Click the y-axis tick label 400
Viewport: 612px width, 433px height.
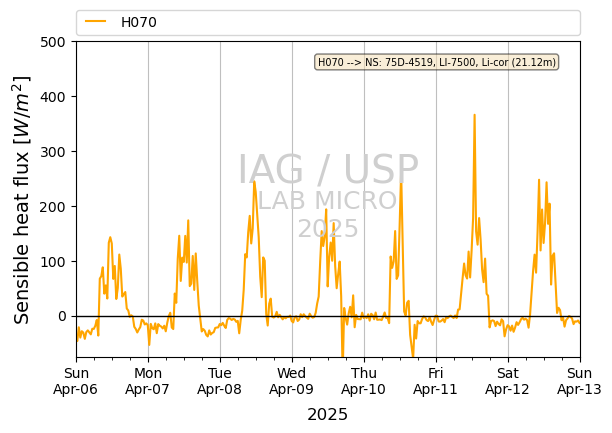53,97
